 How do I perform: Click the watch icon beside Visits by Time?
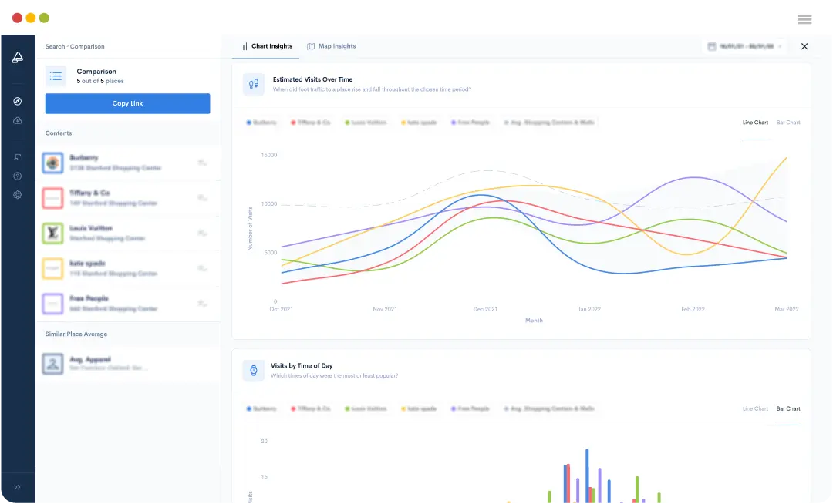click(x=254, y=371)
